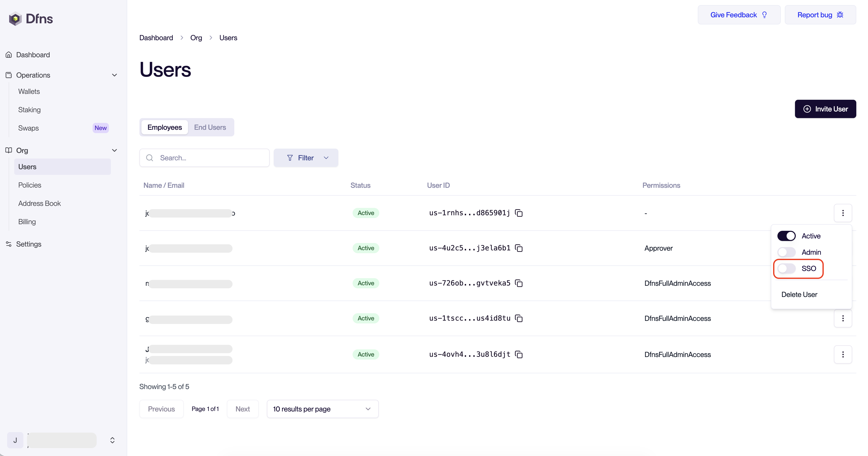Copy user ID us-4u2c5...j3ela6b1
Viewport: 868px width, 456px height.
tap(519, 248)
